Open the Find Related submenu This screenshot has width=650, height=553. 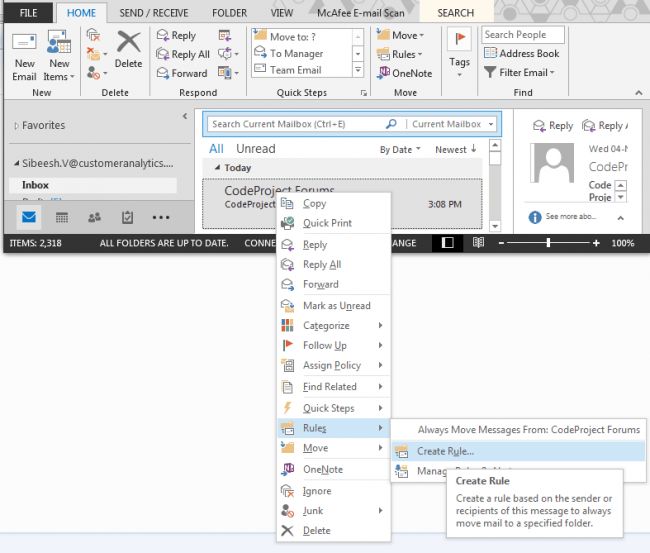(x=334, y=387)
